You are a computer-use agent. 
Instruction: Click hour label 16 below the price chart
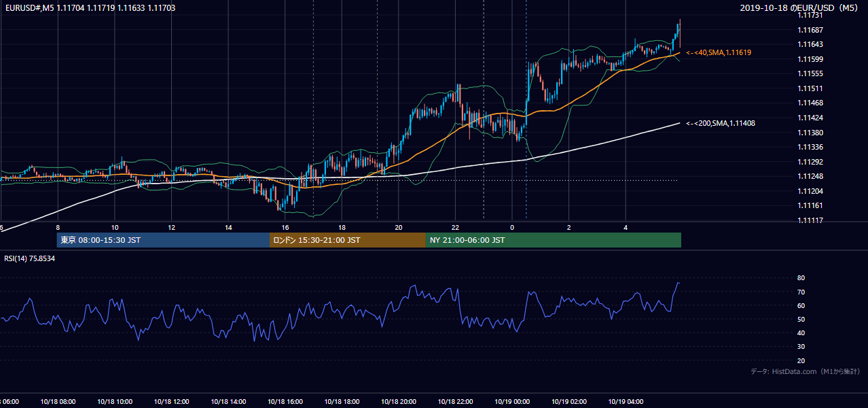[x=285, y=228]
